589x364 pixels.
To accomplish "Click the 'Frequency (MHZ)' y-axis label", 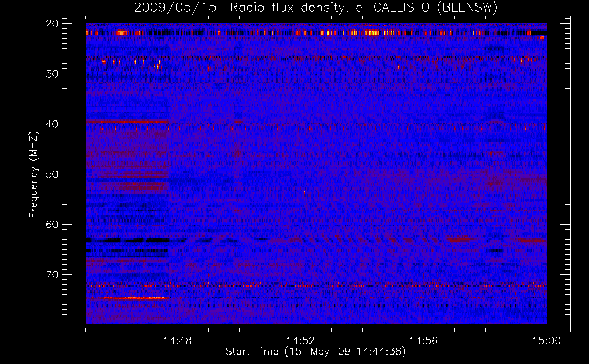I will [33, 175].
